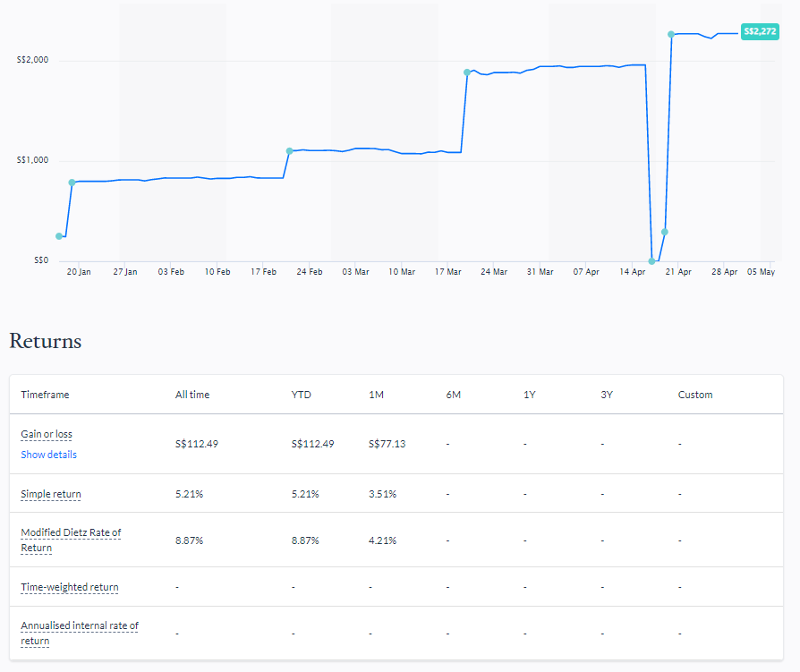Click the Time-weighted return label

pyautogui.click(x=70, y=587)
